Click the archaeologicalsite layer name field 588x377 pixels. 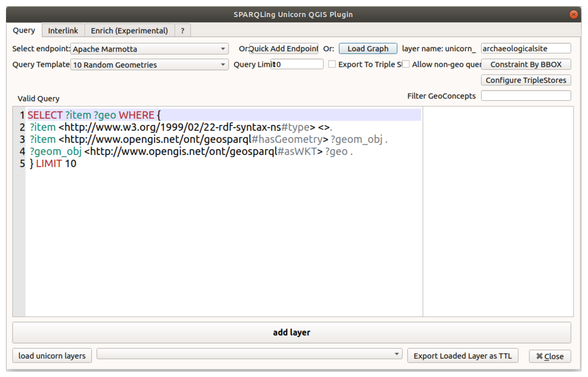[526, 49]
